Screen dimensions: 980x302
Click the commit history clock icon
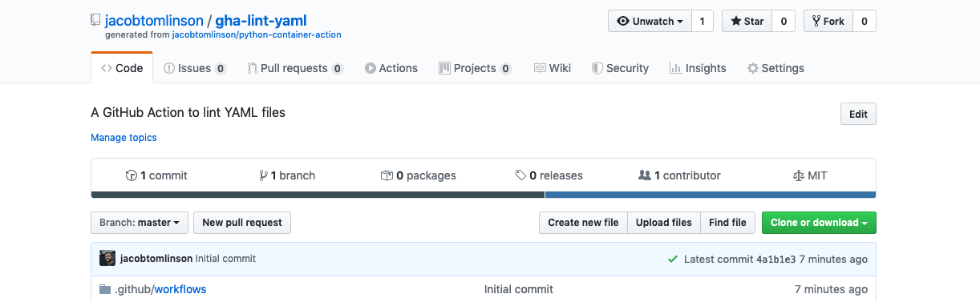click(x=132, y=175)
